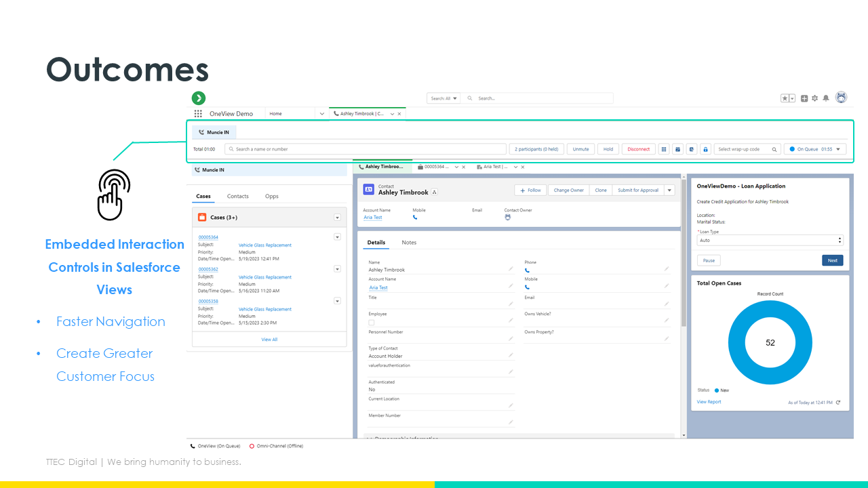The image size is (868, 488).
Task: Toggle the Employee checkbox
Action: click(372, 323)
